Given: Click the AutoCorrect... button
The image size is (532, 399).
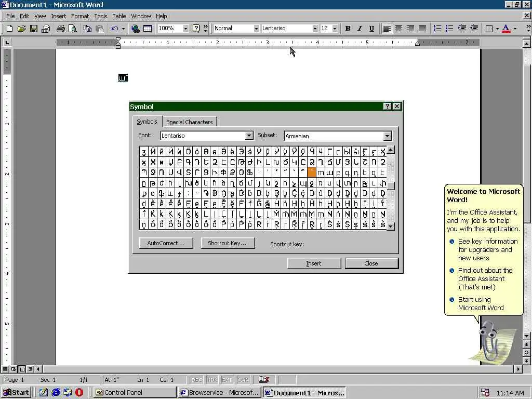Looking at the screenshot, I should 166,243.
